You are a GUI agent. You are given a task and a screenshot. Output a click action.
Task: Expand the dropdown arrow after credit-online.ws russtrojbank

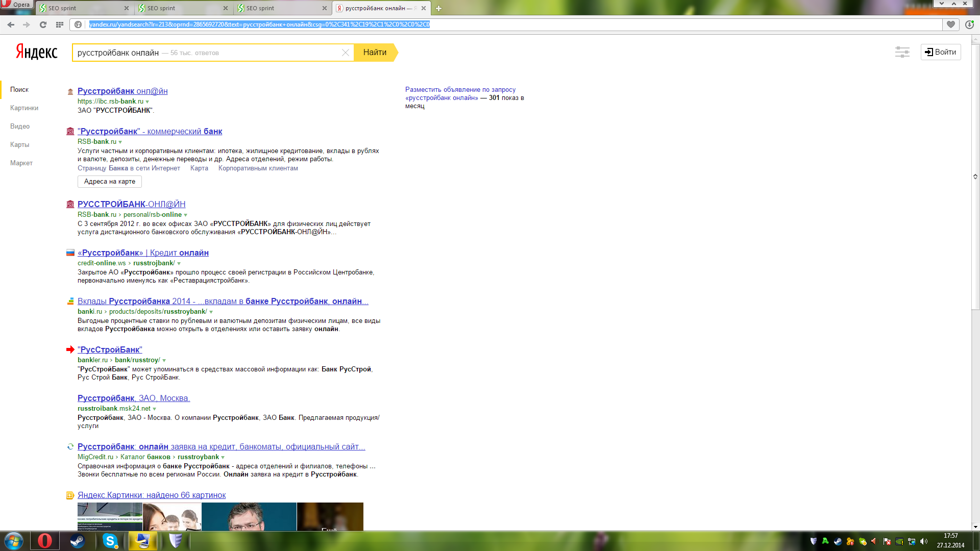click(179, 264)
